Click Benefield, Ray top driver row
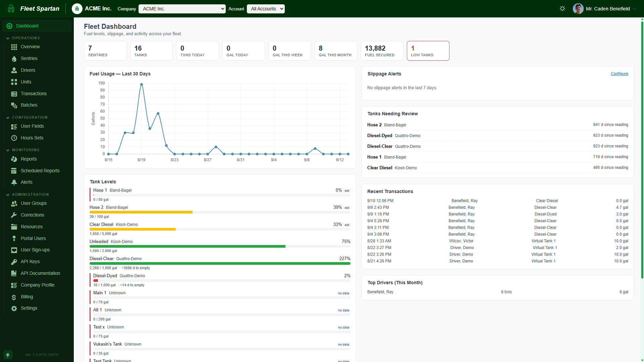This screenshot has height=362, width=644. [498, 292]
